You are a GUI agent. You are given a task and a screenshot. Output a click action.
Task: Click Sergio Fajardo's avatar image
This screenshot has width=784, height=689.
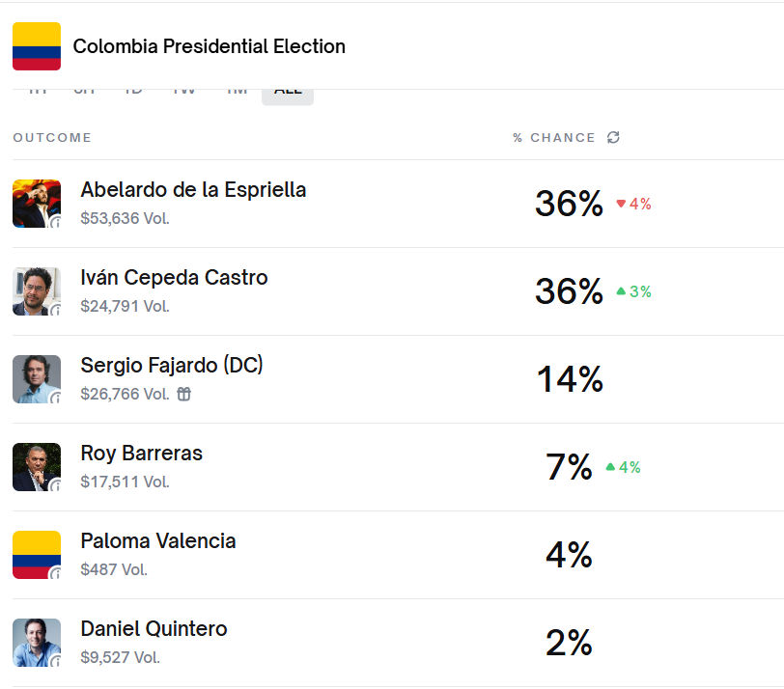(37, 379)
